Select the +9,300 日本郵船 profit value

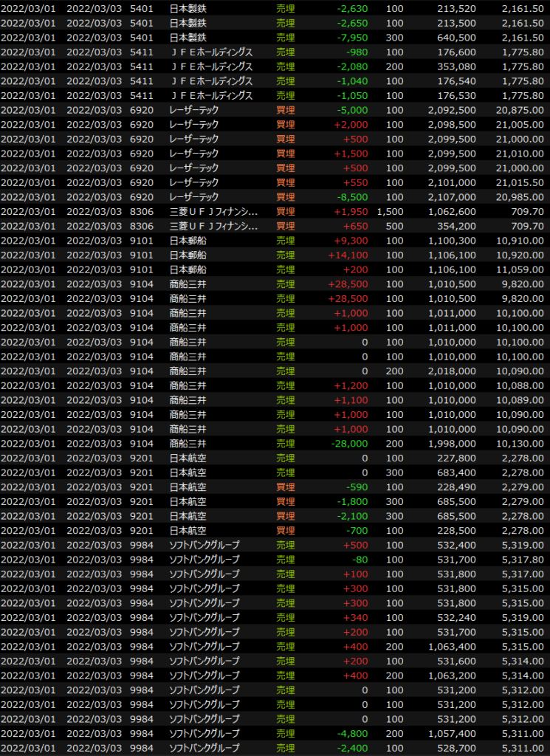click(351, 241)
